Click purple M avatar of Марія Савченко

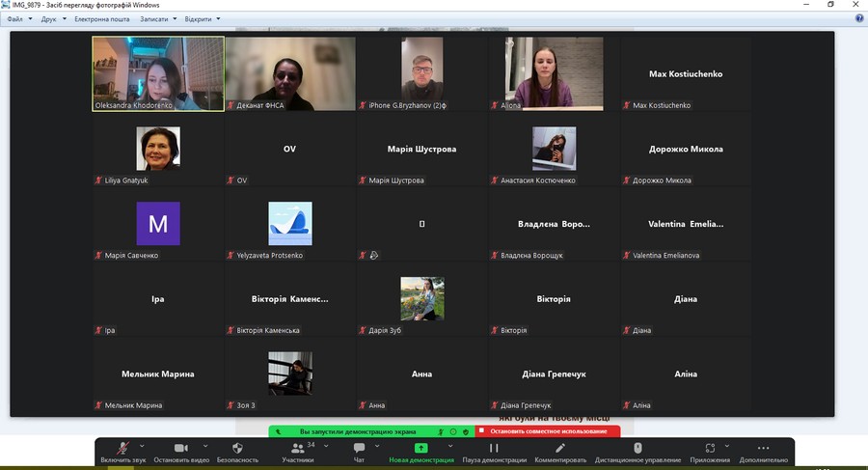pos(158,223)
